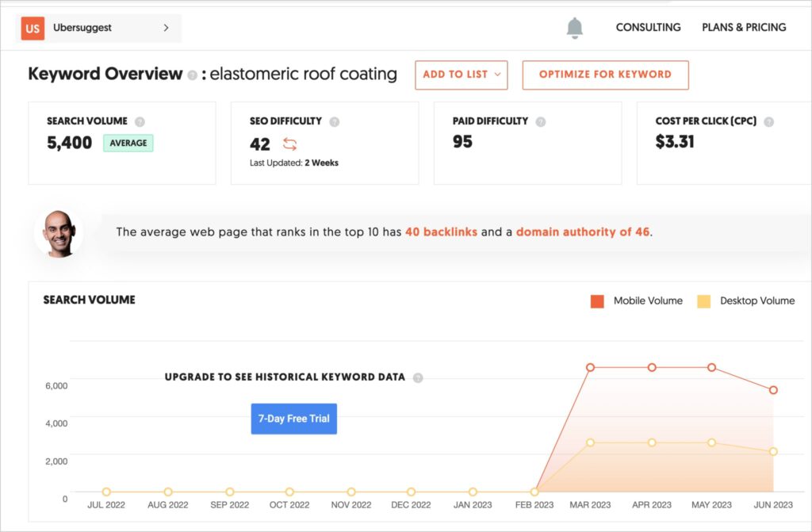Viewport: 812px width, 532px height.
Task: Open the CONSULTING menu item
Action: click(x=648, y=27)
